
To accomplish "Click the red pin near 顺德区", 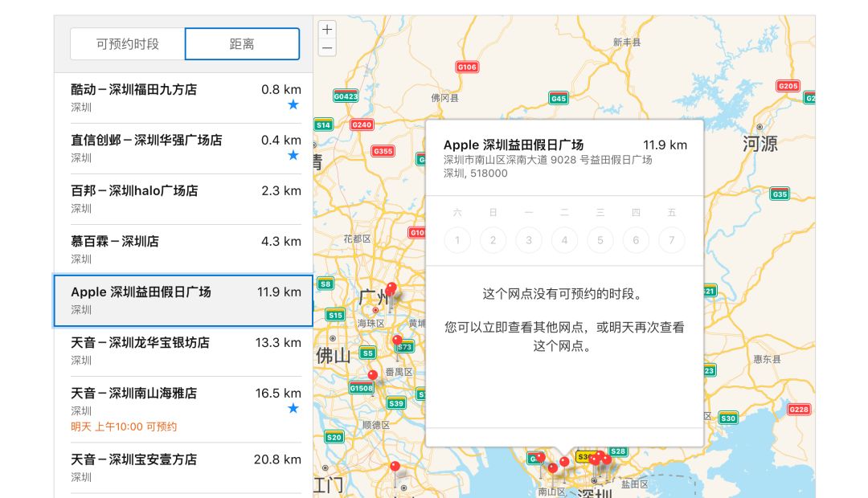I will (x=394, y=464).
